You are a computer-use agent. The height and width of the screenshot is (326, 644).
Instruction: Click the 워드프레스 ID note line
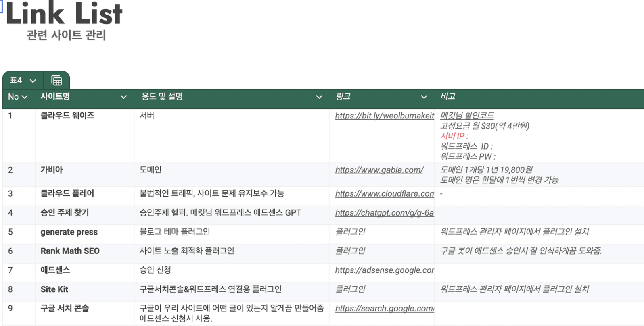[466, 146]
